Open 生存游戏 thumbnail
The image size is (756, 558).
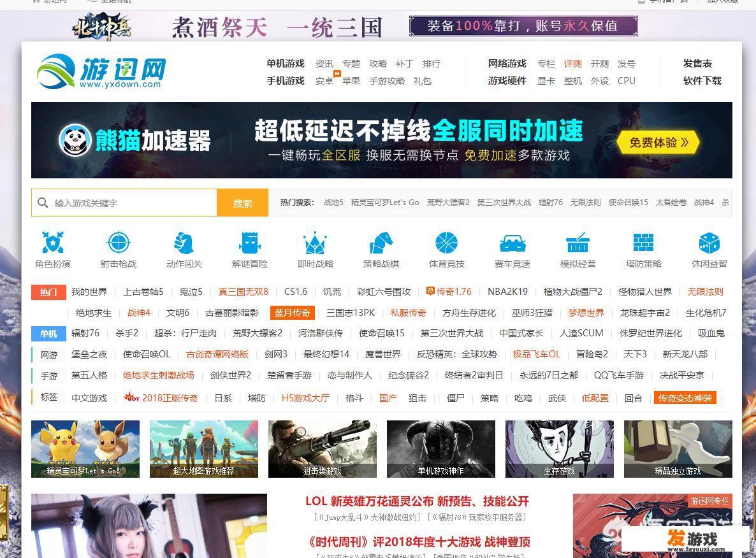click(x=560, y=449)
